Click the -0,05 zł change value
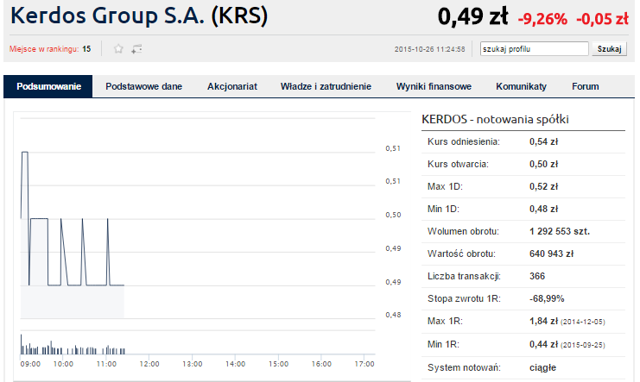The image size is (640, 382). coord(602,19)
